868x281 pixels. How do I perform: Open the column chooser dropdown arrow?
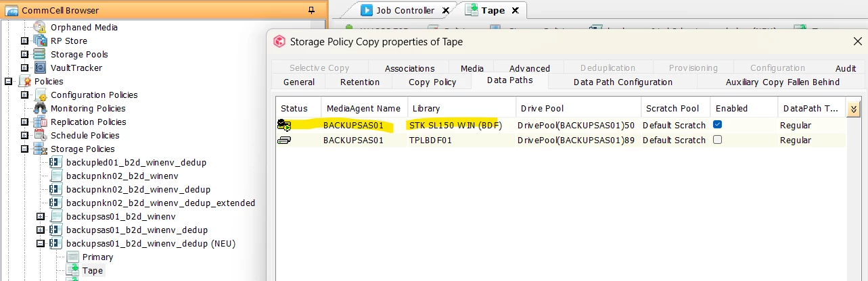coord(854,109)
